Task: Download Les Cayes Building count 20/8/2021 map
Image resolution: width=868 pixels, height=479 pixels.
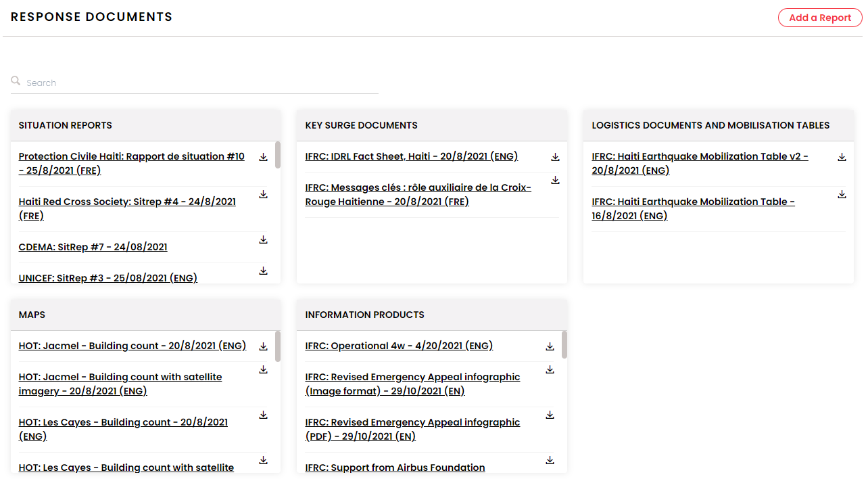Action: click(x=264, y=415)
